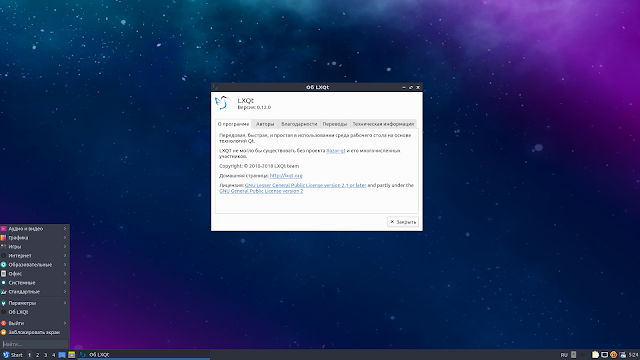Switch to virtual desktop 3
Image resolution: width=640 pixels, height=360 pixels.
(45, 355)
